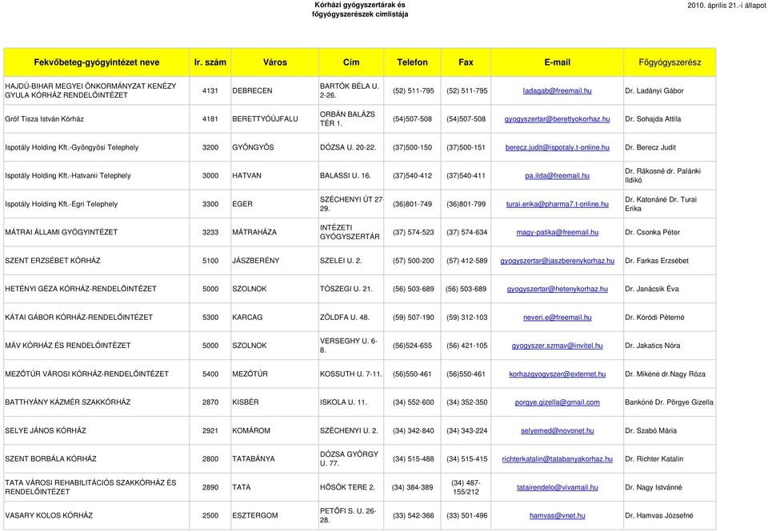Click gyogyszertar@hetenykorhaz.hu link
The width and height of the screenshot is (768, 532).
(557, 289)
